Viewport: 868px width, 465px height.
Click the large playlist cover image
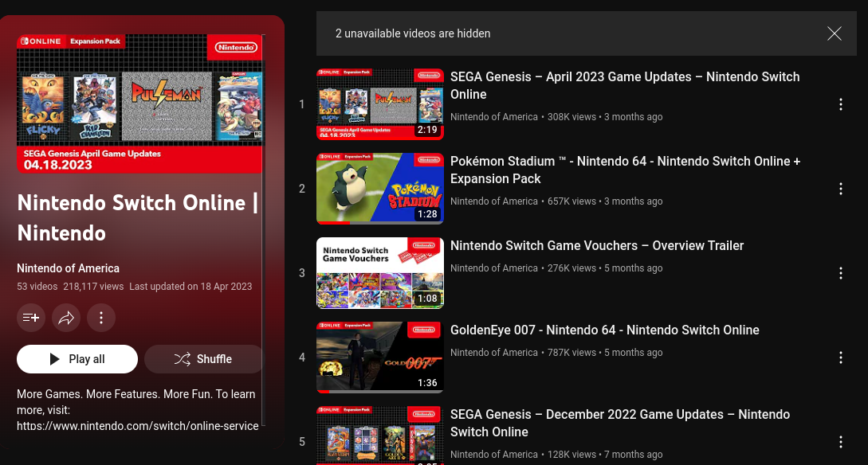[139, 104]
